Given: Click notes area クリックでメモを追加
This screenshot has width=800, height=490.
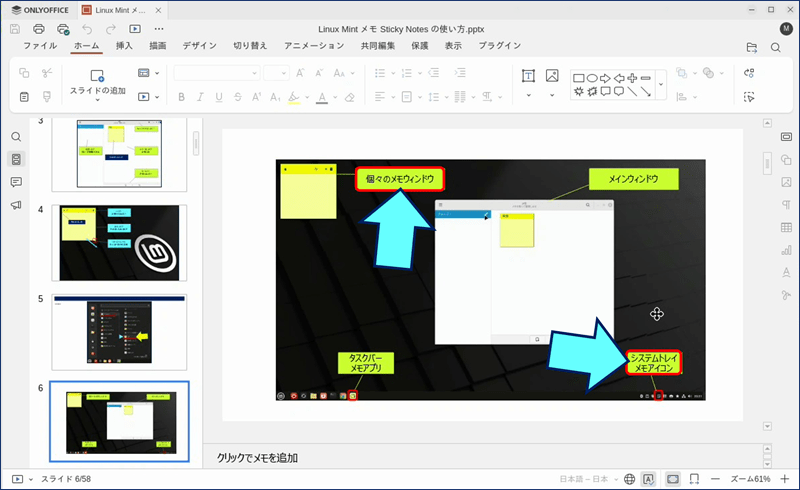Looking at the screenshot, I should click(257, 458).
